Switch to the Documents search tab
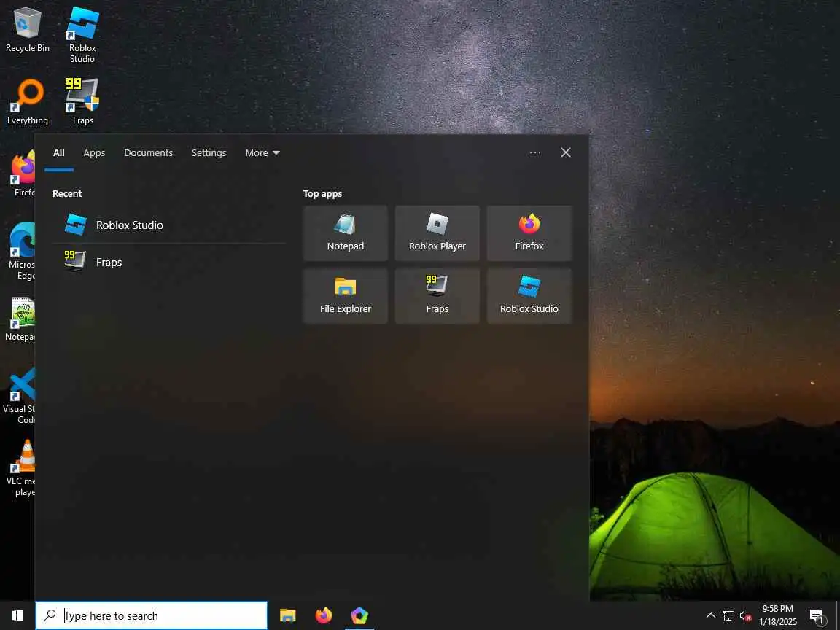 (149, 152)
